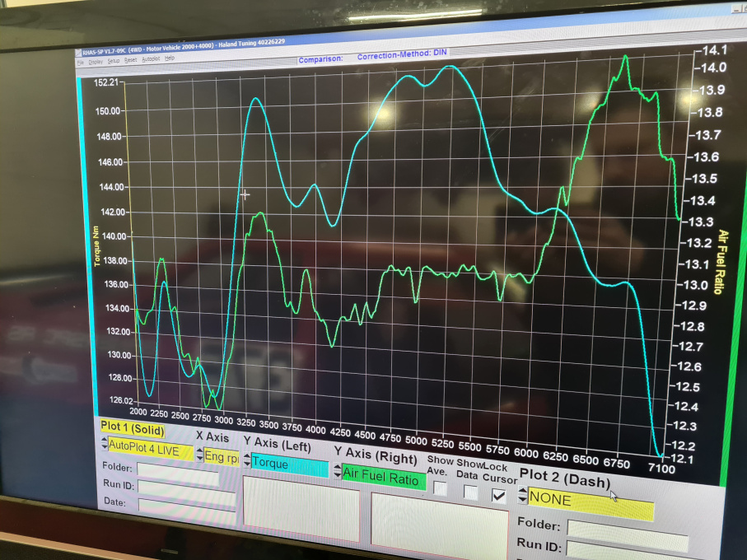The image size is (747, 560).
Task: Select the Eng rpm X Axis field
Action: 221,457
